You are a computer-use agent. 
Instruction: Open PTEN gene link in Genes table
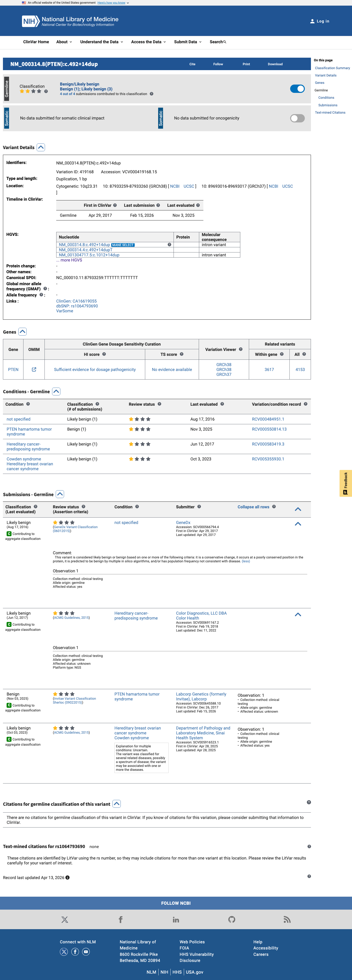click(x=13, y=370)
